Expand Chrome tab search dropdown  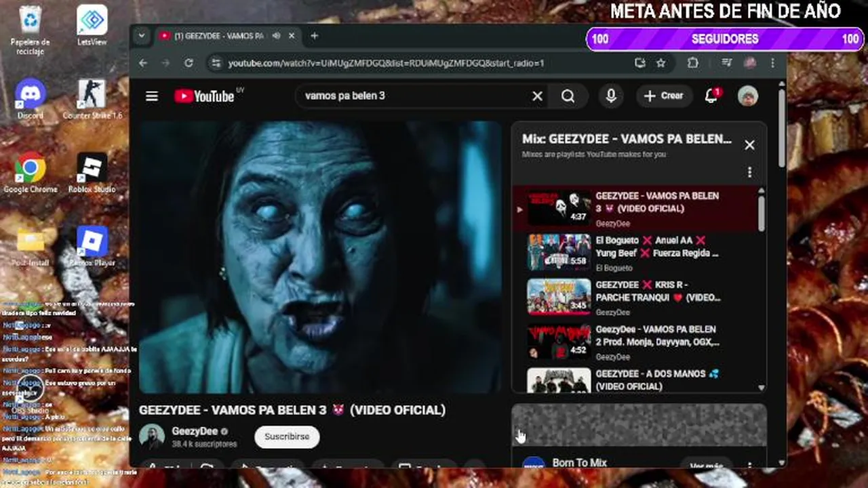coord(141,36)
